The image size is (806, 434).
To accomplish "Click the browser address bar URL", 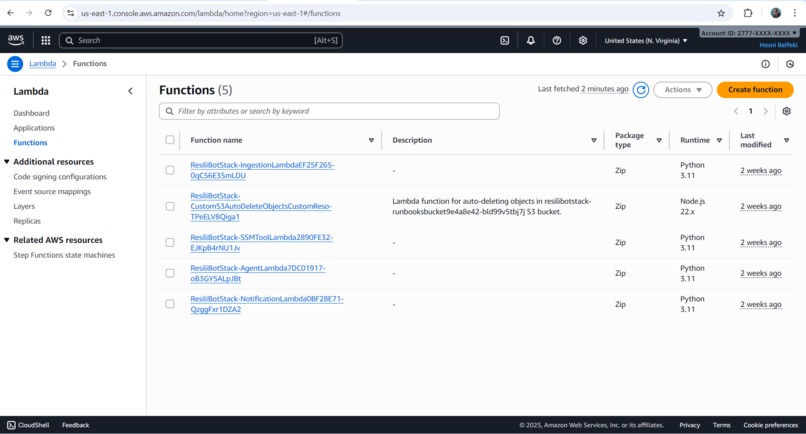I will point(211,13).
